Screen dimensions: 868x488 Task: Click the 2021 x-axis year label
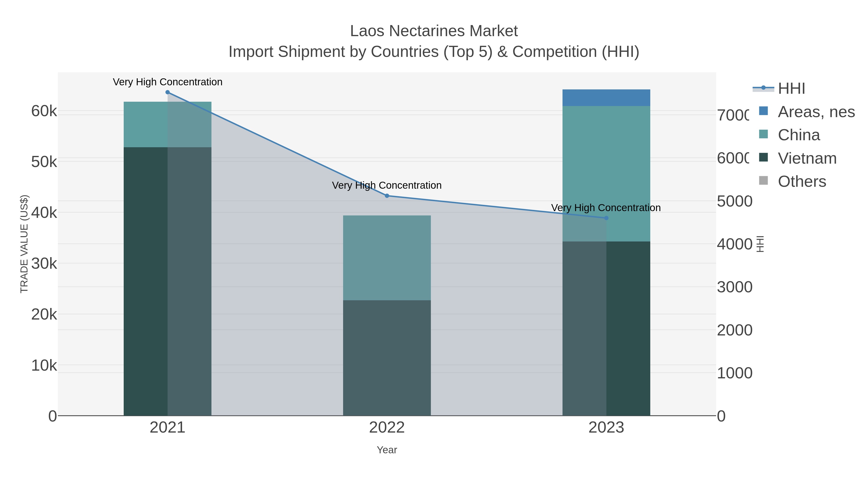[x=168, y=427]
